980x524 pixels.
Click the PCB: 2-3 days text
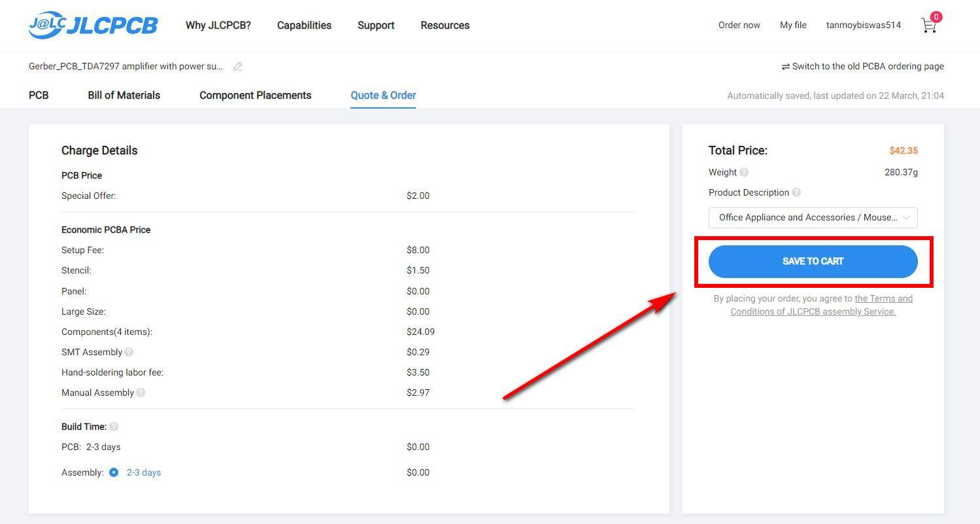point(91,447)
